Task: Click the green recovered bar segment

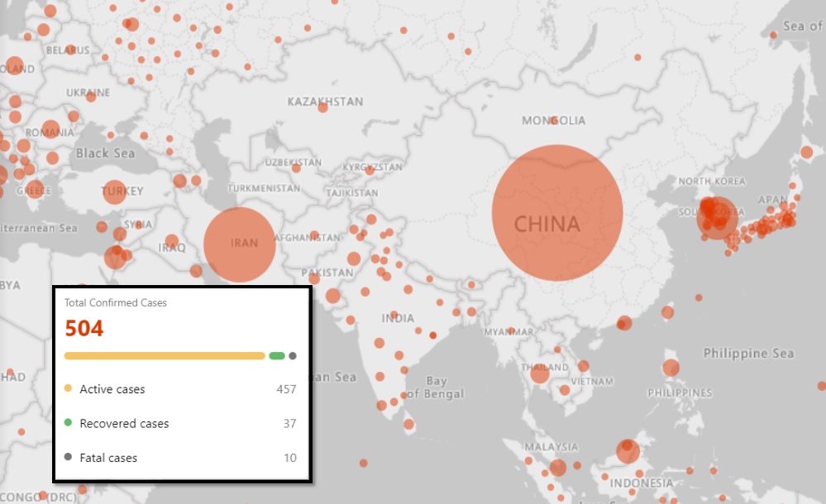Action: click(x=277, y=356)
